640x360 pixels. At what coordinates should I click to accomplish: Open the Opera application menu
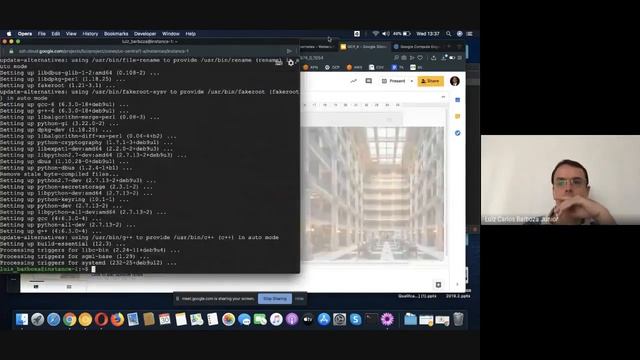(25, 34)
